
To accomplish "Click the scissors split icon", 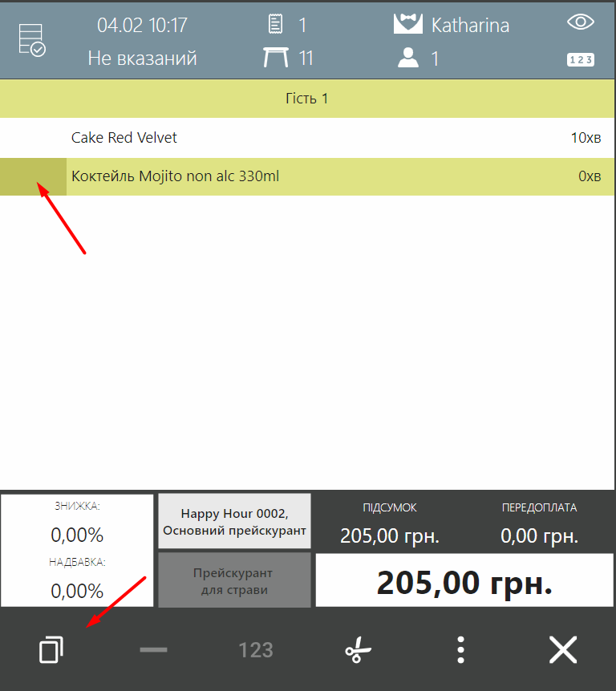I will pyautogui.click(x=358, y=649).
